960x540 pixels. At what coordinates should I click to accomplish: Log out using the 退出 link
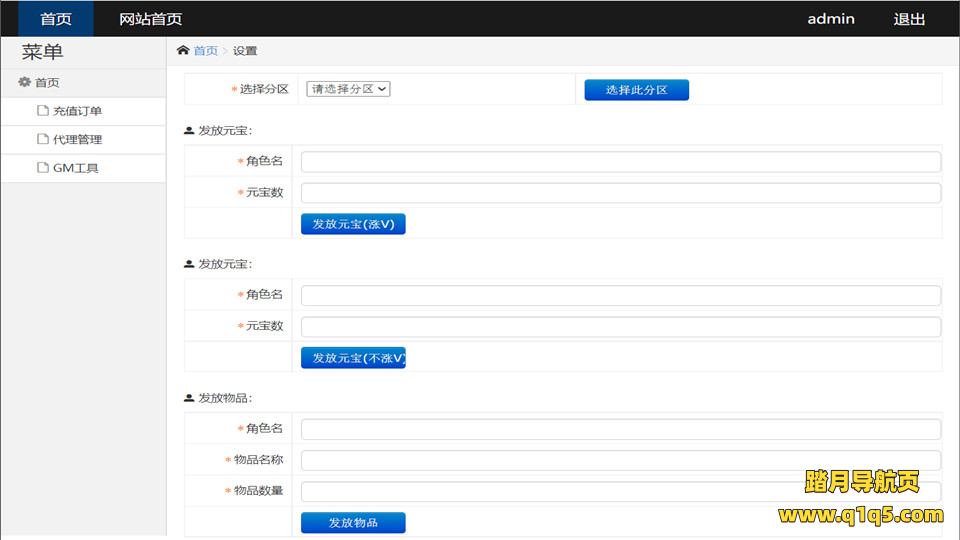tap(909, 19)
